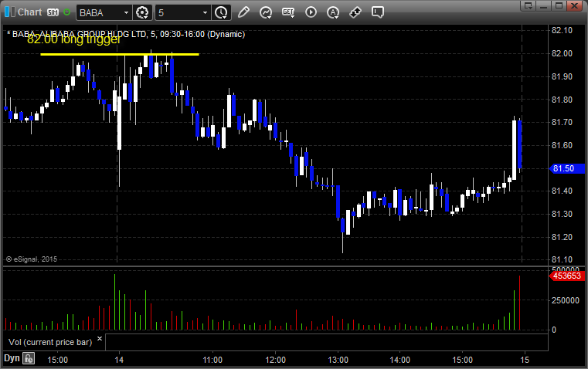Image resolution: width=588 pixels, height=369 pixels.
Task: Click the linking arrows icon
Action: tap(355, 12)
